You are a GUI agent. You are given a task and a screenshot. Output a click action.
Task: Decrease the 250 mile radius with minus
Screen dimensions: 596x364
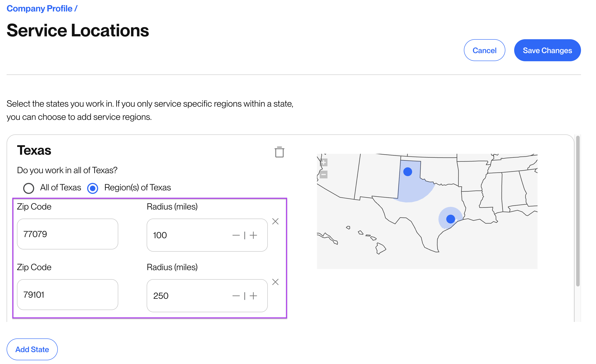pyautogui.click(x=236, y=296)
